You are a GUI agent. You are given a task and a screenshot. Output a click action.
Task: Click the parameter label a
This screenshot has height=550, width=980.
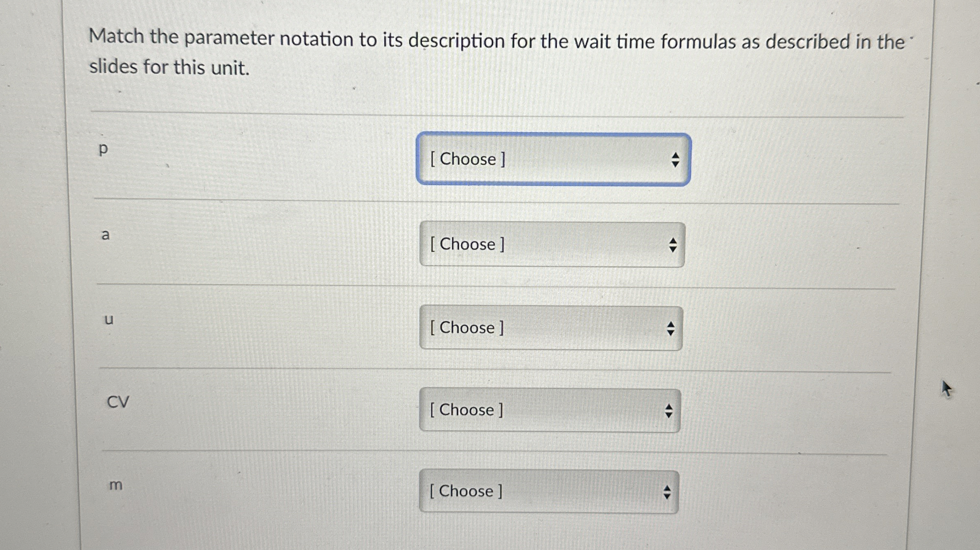(x=106, y=234)
